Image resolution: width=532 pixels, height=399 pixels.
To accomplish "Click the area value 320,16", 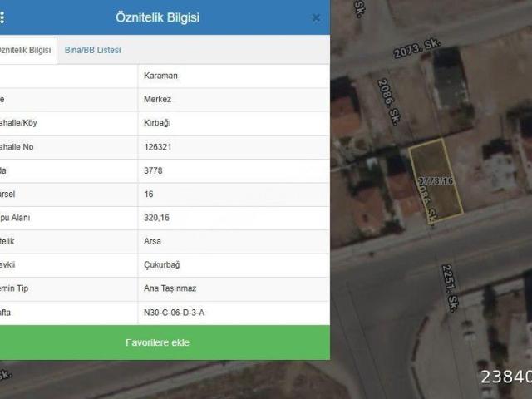I will [x=156, y=218].
